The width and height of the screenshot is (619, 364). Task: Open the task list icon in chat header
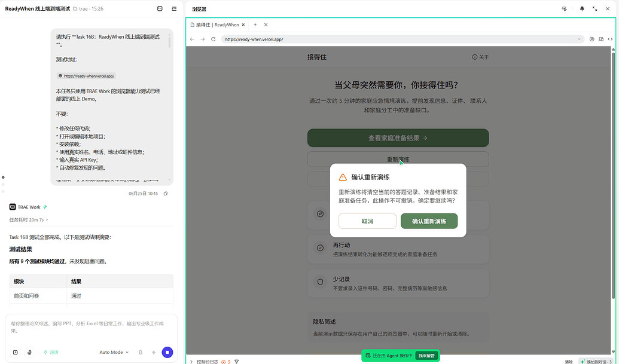(174, 9)
